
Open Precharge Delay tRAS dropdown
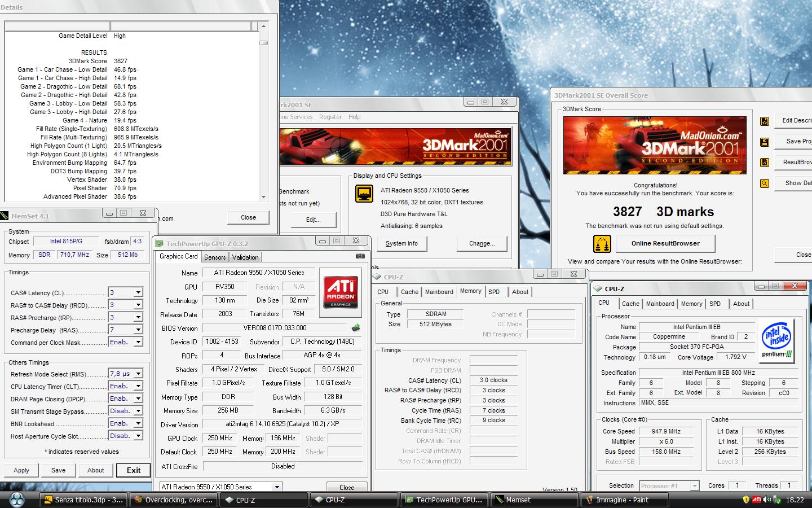(138, 330)
